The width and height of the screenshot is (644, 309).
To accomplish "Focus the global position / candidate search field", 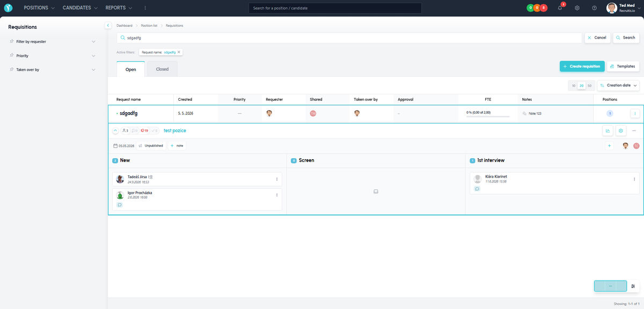I will pos(335,8).
